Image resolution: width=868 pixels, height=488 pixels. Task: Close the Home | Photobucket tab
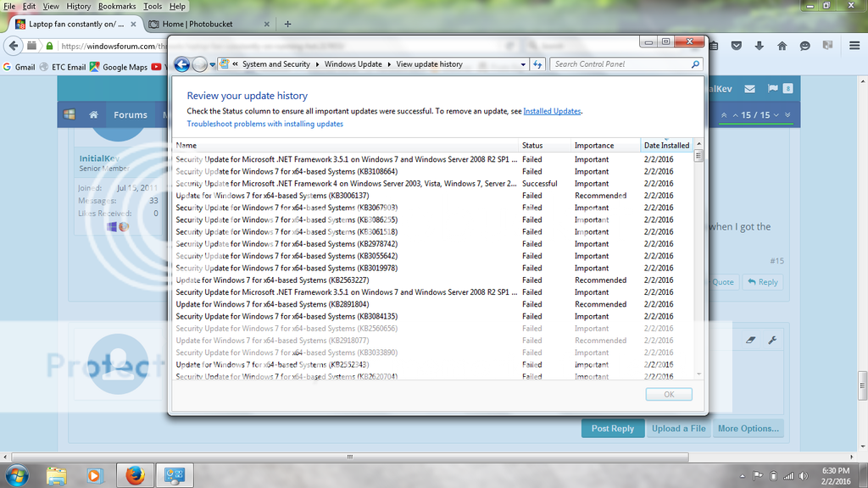(266, 25)
